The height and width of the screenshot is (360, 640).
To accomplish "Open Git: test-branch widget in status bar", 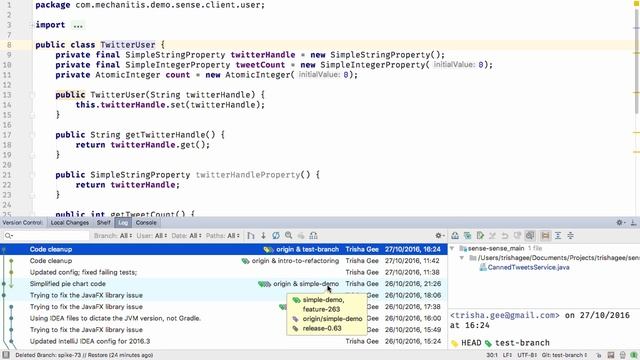I will tap(564, 355).
